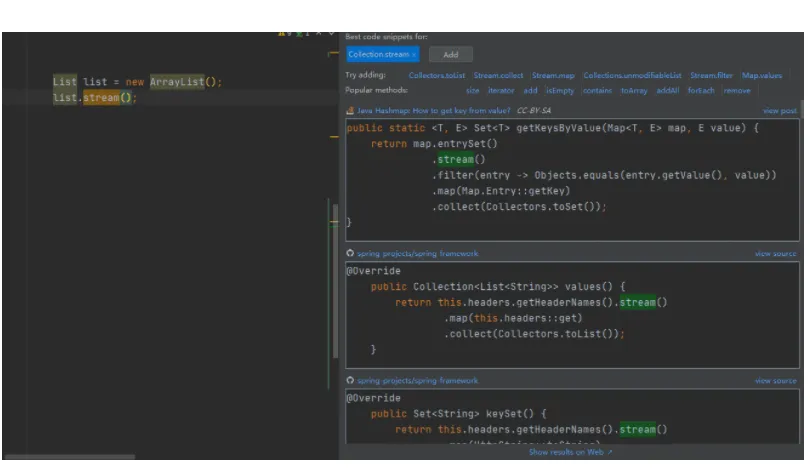
Task: Click the editor vertical scrollbar
Action: (x=335, y=281)
